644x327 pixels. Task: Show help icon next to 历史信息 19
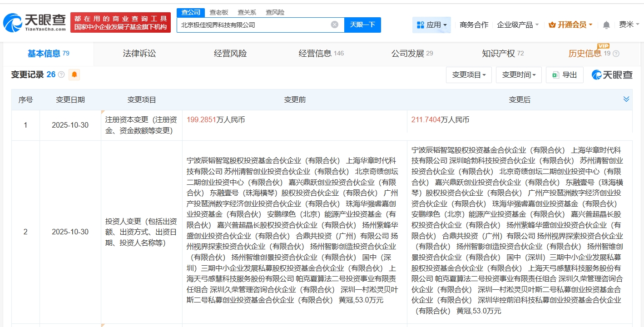click(616, 54)
